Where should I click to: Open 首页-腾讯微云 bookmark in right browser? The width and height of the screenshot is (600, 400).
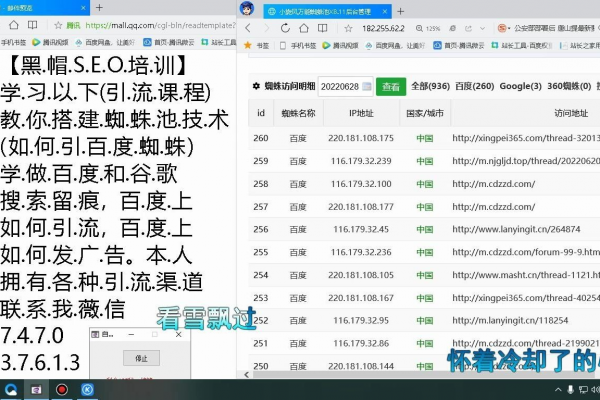tap(458, 46)
